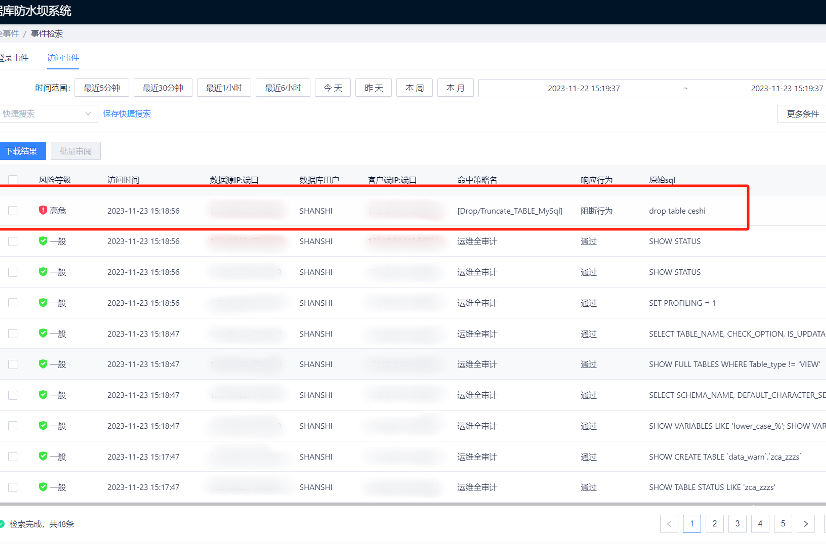Viewport: 826px width, 553px height.
Task: Switch to the 访问事件 tab
Action: click(x=63, y=58)
